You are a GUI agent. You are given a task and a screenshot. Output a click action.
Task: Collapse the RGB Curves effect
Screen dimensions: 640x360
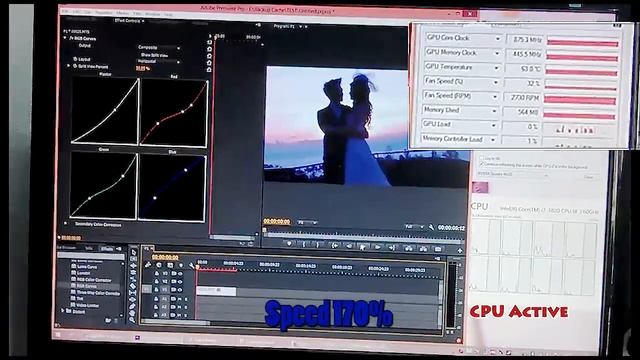click(65, 38)
